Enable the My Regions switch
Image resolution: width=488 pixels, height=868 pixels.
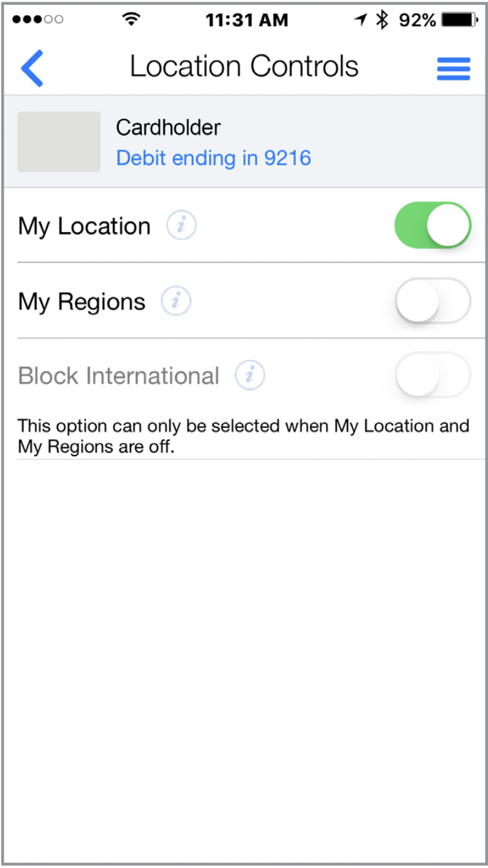tap(432, 301)
